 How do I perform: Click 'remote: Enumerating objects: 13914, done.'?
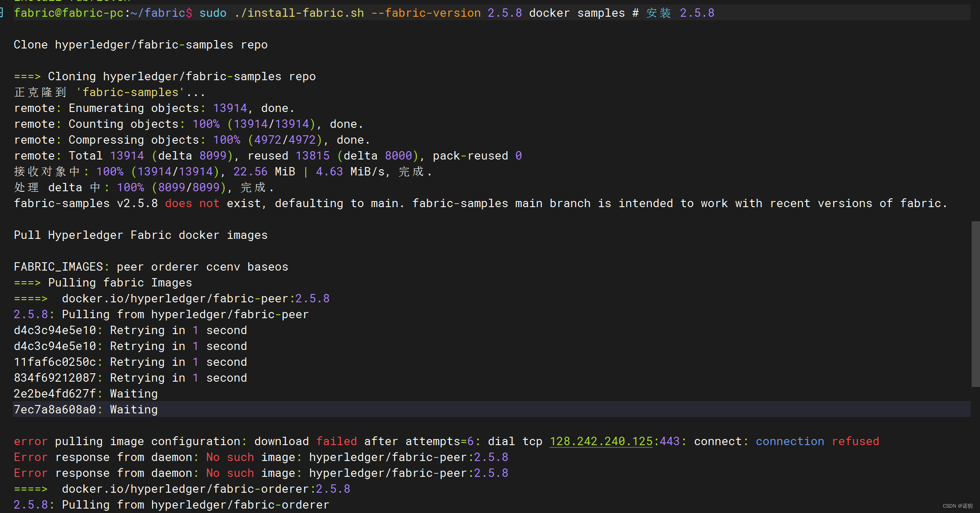(154, 108)
